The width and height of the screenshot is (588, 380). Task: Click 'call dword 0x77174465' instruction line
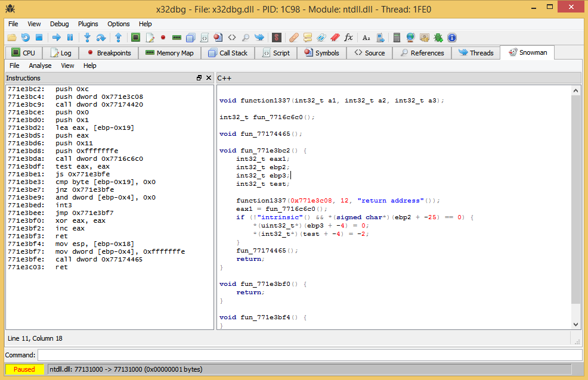point(110,260)
